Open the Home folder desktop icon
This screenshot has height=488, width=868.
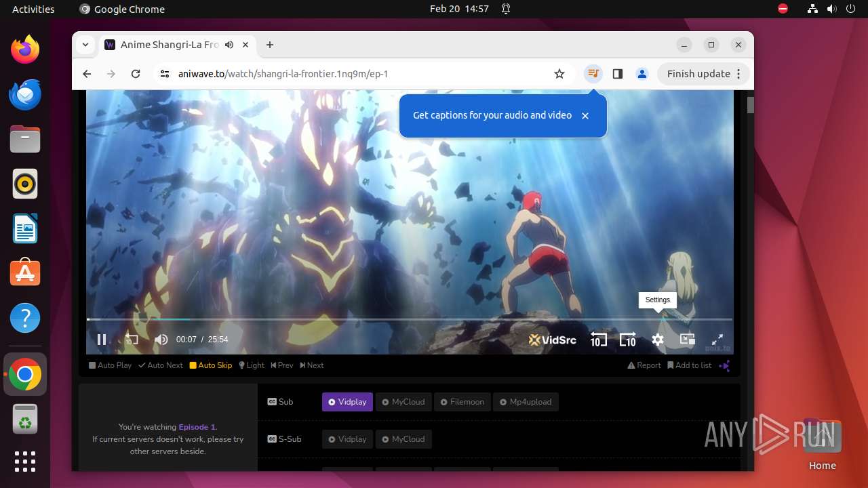(x=822, y=445)
